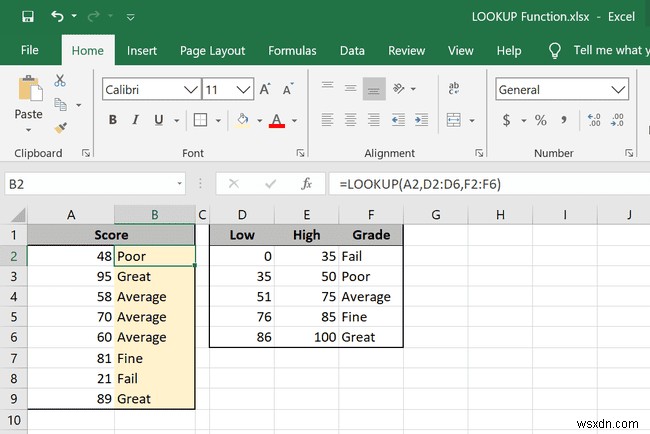This screenshot has width=650, height=434.
Task: Open the Copy options dropdown arrow
Action: tap(79, 105)
